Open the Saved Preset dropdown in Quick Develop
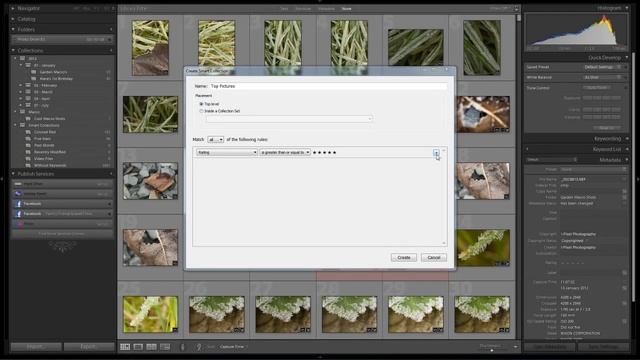 point(603,67)
